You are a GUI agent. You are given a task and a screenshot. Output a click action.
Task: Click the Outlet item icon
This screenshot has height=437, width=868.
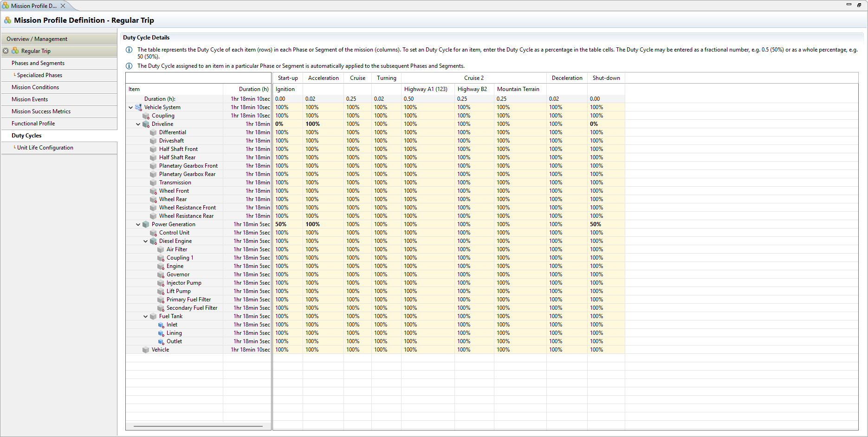[x=161, y=341]
